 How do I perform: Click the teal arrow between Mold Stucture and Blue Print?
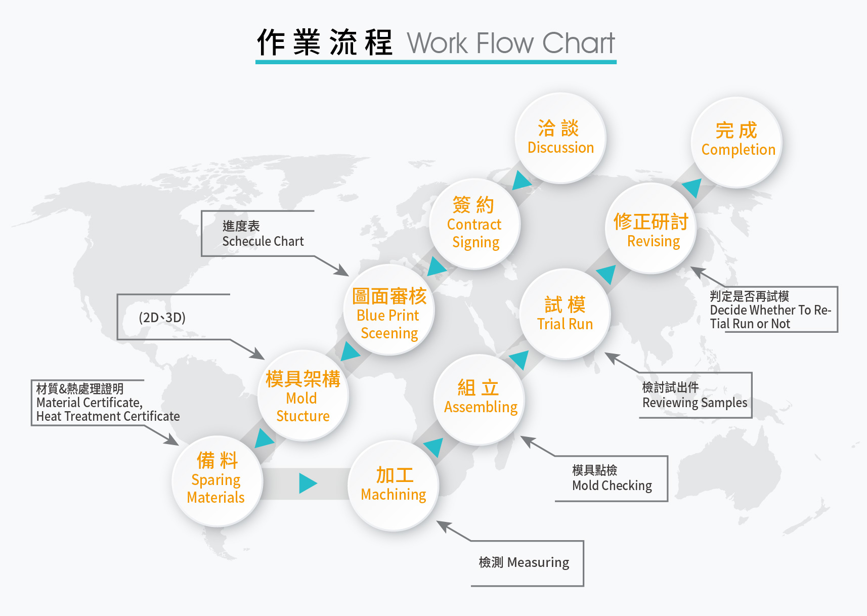click(x=349, y=351)
